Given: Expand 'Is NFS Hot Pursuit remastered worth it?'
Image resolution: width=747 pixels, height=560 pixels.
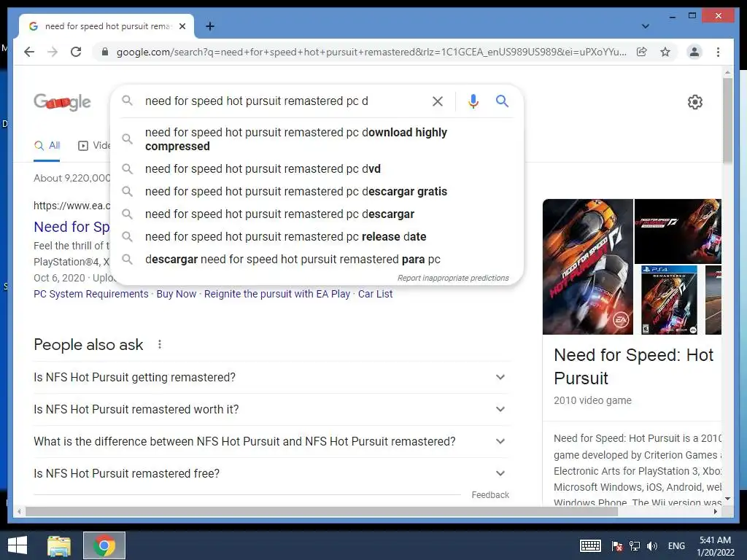Looking at the screenshot, I should tap(271, 409).
